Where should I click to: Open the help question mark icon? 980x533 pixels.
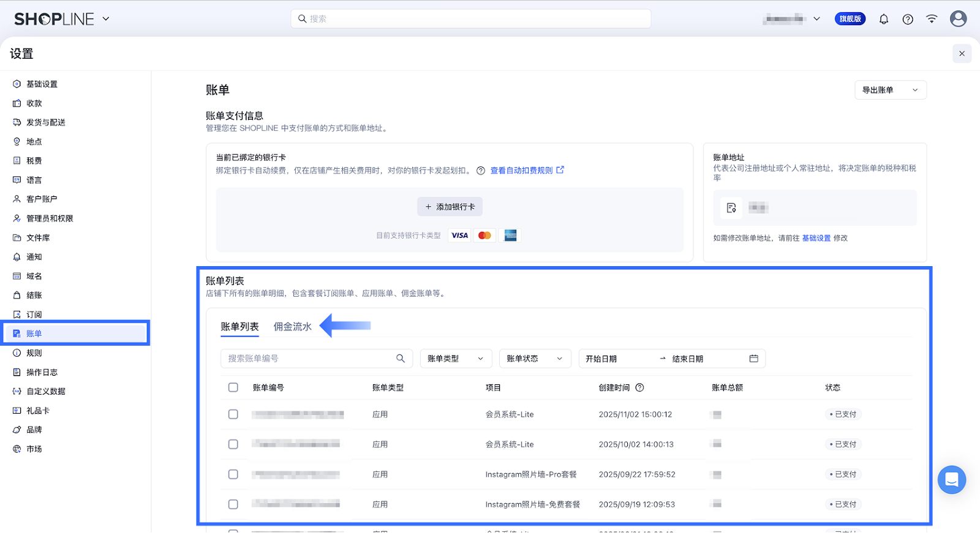tap(908, 19)
